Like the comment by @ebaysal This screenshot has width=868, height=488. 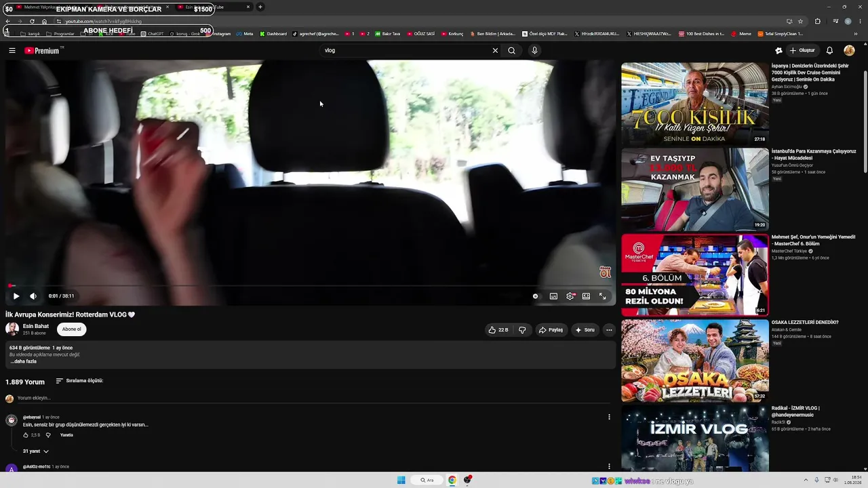click(26, 435)
